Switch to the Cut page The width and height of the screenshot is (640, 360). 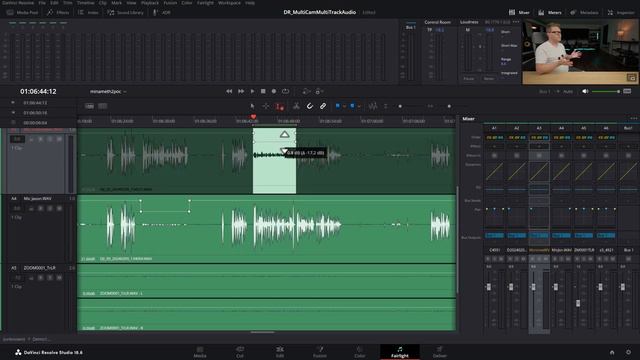point(240,352)
